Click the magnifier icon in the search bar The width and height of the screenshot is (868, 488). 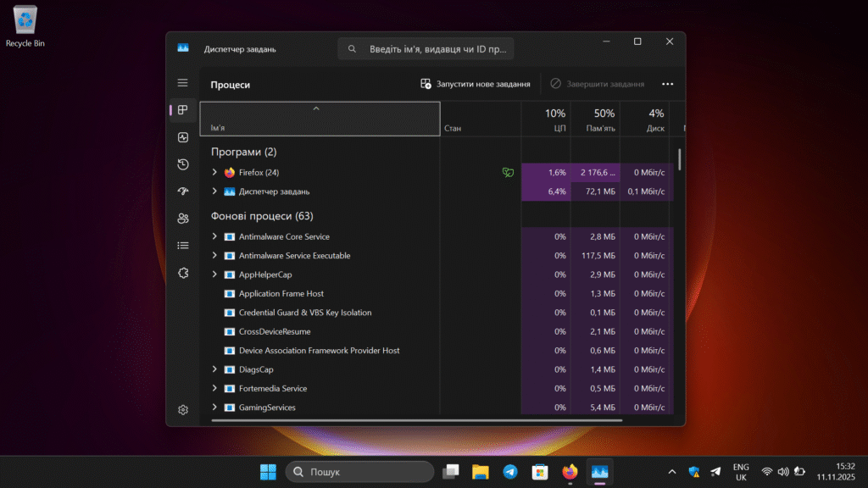(352, 48)
